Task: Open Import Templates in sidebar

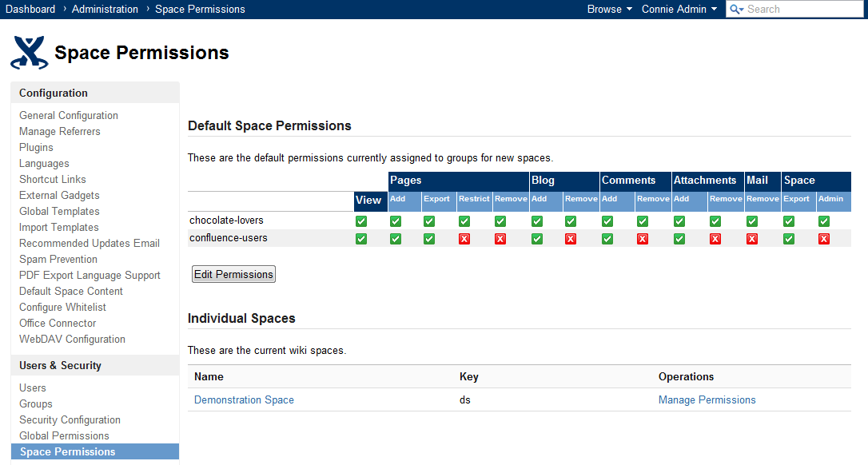Action: tap(58, 228)
